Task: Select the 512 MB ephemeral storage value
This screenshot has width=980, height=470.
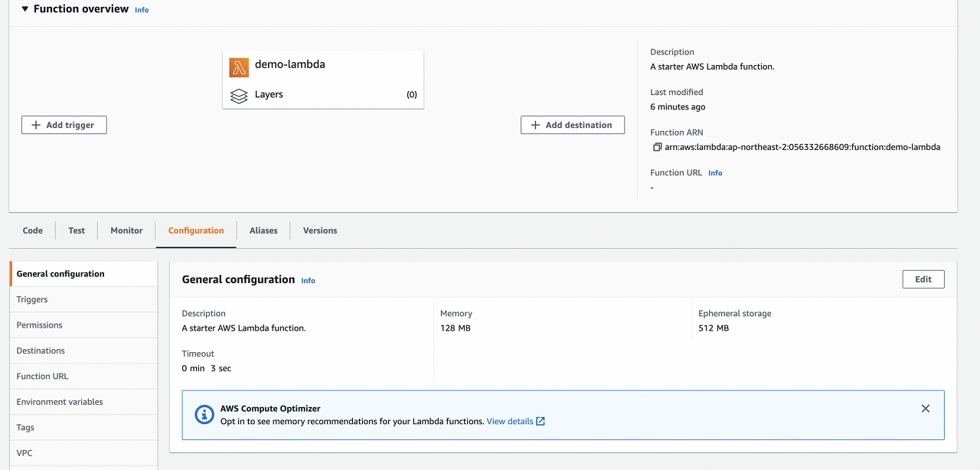Action: (714, 328)
